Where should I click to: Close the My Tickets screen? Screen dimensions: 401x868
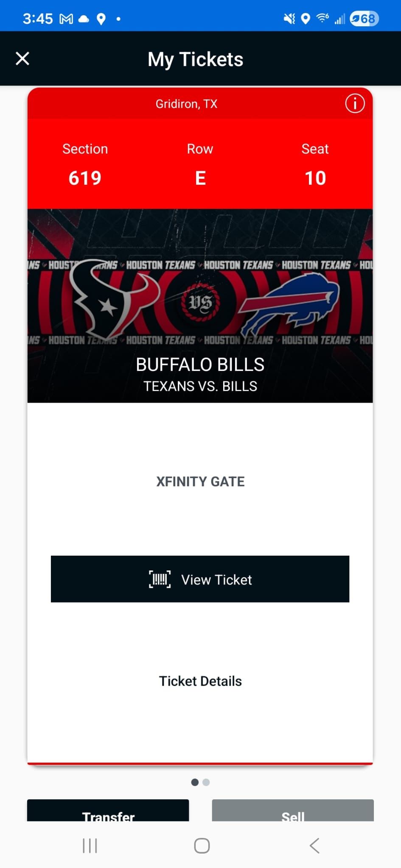pos(22,58)
